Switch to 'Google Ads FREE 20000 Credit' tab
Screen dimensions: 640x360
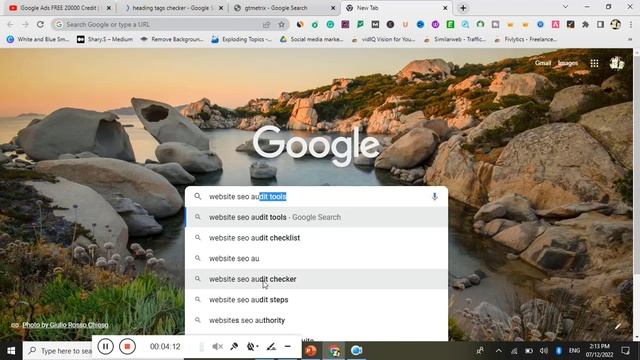[59, 8]
